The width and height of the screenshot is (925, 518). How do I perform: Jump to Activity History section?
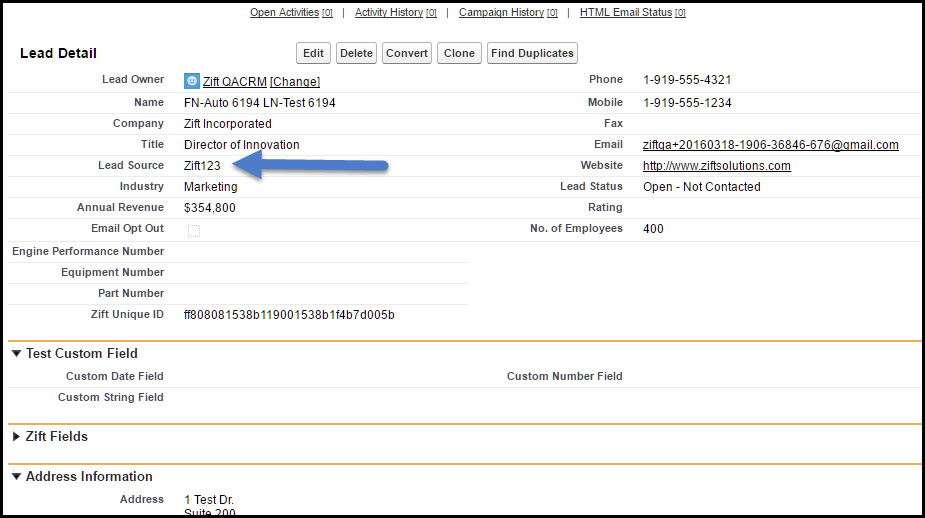(x=389, y=13)
